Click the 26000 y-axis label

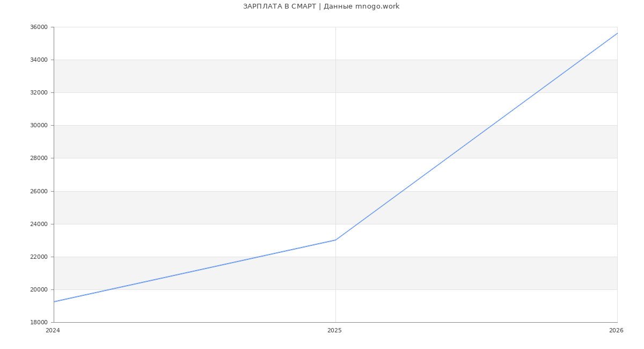point(39,191)
